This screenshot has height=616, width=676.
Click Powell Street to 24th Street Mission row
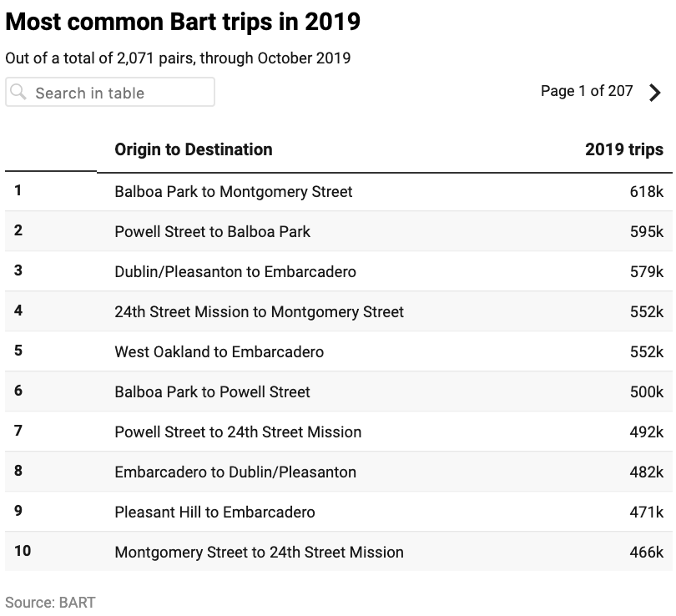coord(238,432)
